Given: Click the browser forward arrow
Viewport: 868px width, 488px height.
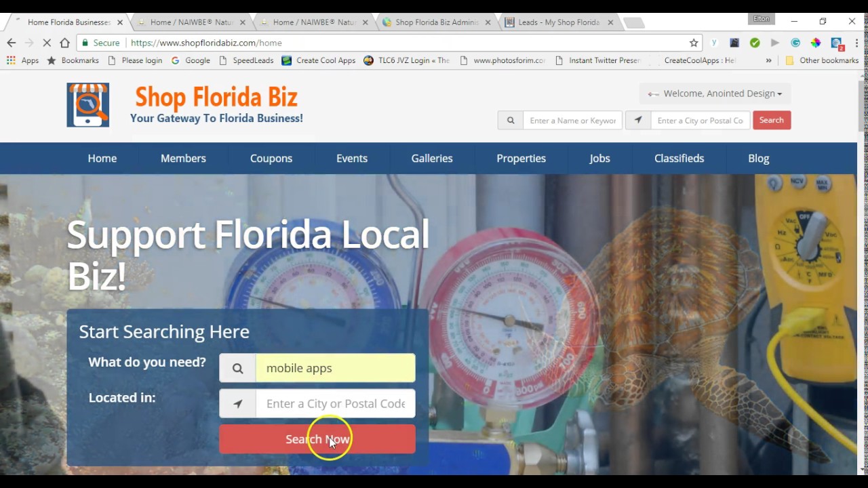Looking at the screenshot, I should [28, 43].
